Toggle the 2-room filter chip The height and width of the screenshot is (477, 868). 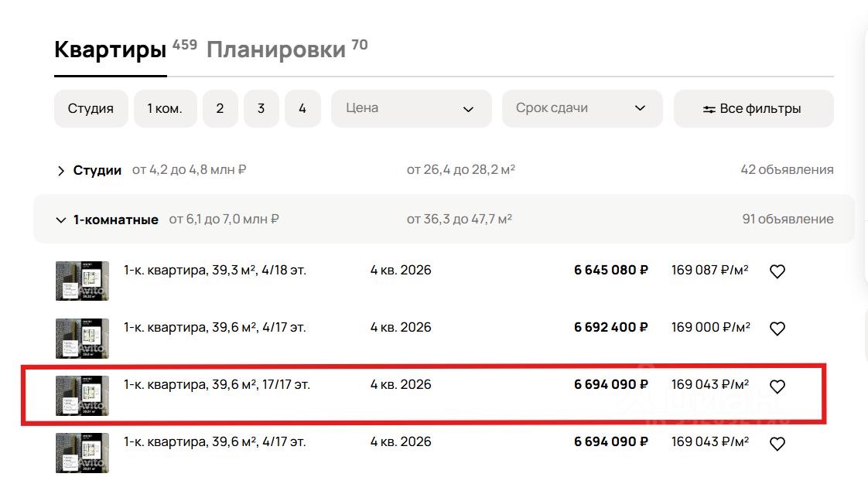220,109
